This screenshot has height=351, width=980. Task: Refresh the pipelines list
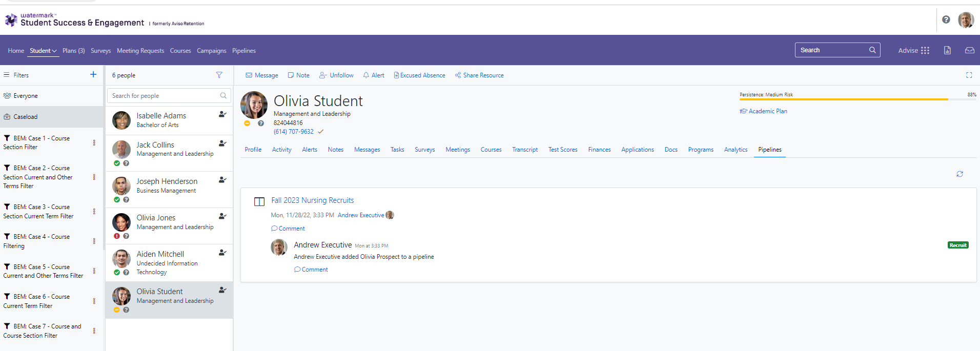point(959,174)
